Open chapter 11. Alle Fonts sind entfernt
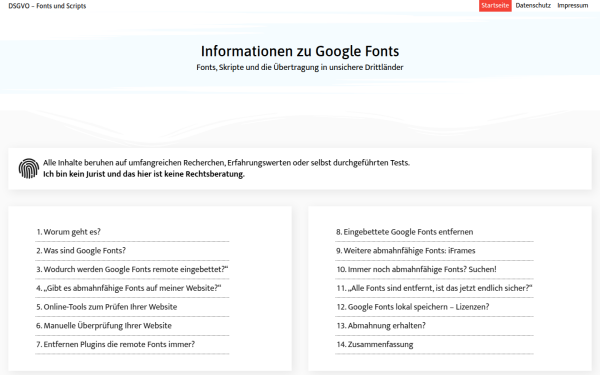Image resolution: width=600 pixels, height=375 pixels. coord(434,288)
